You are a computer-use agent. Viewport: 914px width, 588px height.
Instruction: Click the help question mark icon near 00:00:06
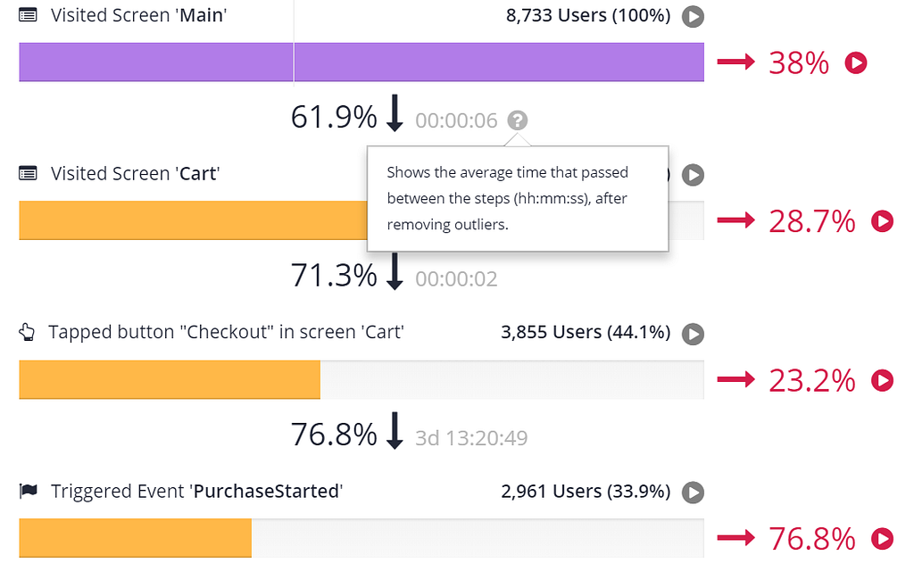coord(517,120)
